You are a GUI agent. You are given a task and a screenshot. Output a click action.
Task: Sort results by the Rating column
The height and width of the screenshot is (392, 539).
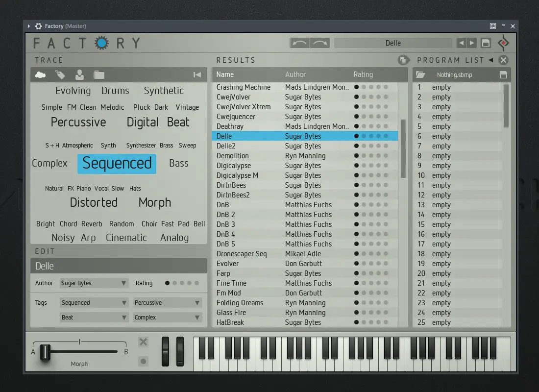(x=363, y=74)
